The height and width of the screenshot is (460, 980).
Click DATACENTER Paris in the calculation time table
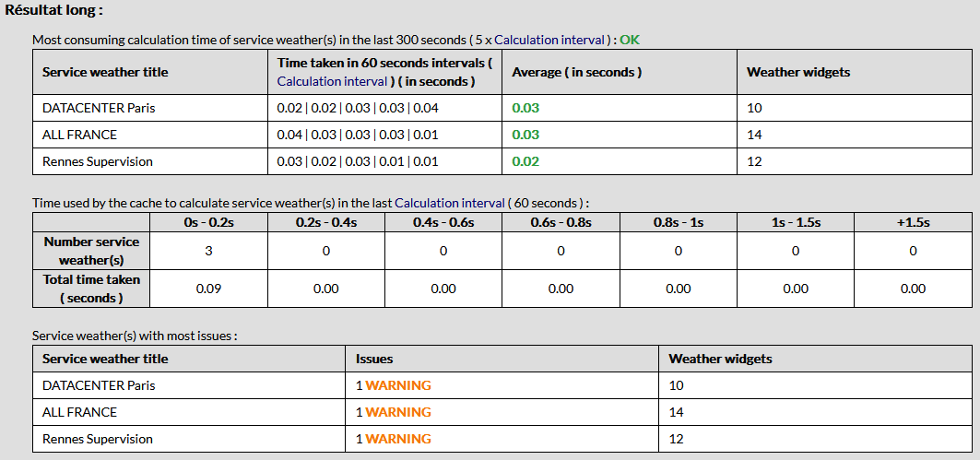[99, 108]
